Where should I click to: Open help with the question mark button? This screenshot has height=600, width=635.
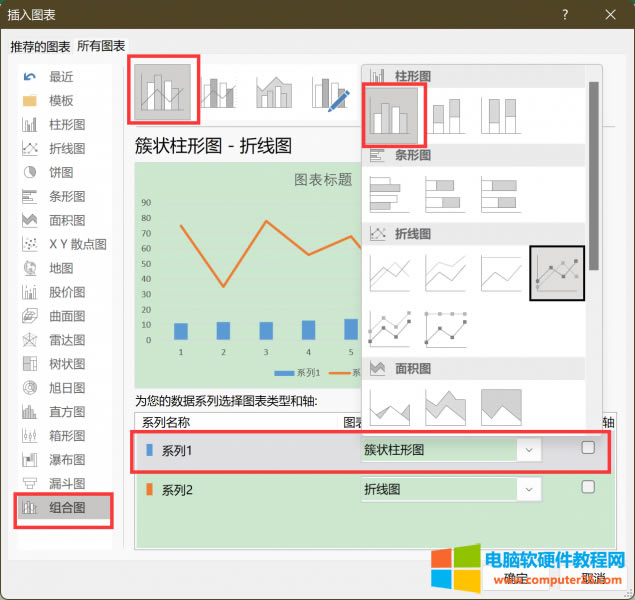566,14
